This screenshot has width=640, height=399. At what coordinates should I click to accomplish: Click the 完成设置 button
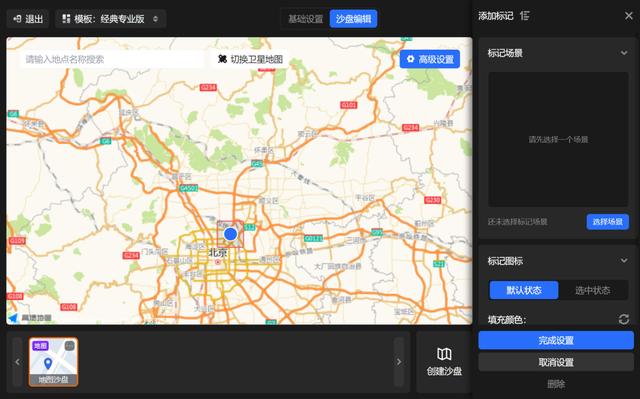pyautogui.click(x=556, y=340)
